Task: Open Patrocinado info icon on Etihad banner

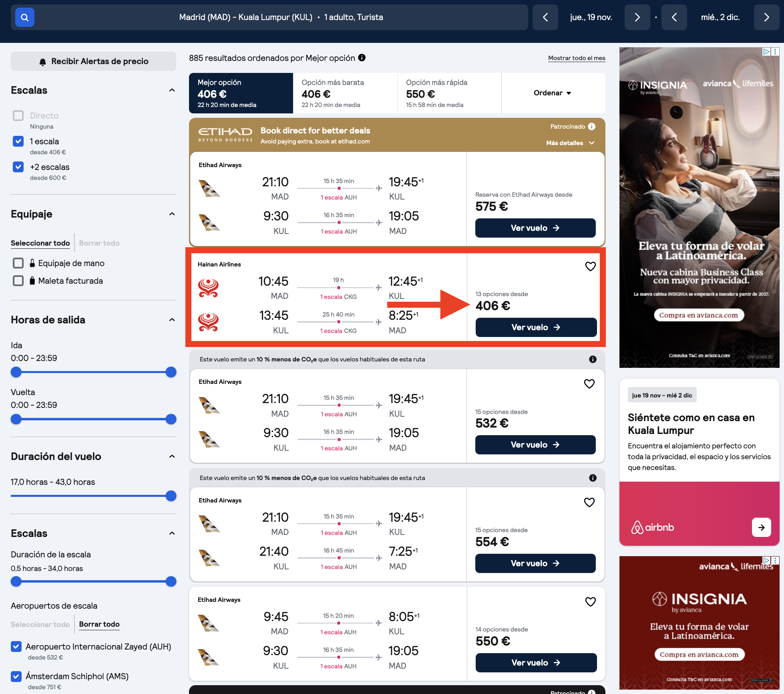Action: (x=591, y=127)
